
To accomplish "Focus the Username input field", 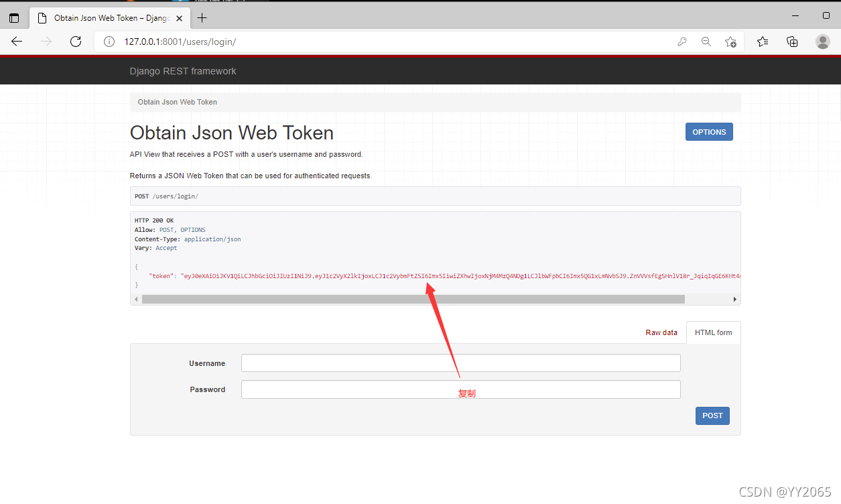I will pyautogui.click(x=460, y=363).
